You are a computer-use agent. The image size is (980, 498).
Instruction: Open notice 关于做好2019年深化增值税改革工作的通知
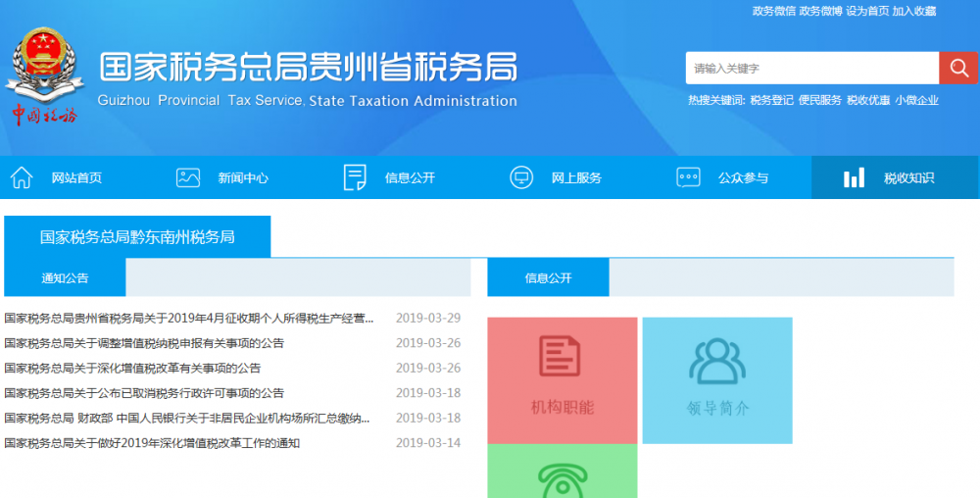point(152,443)
